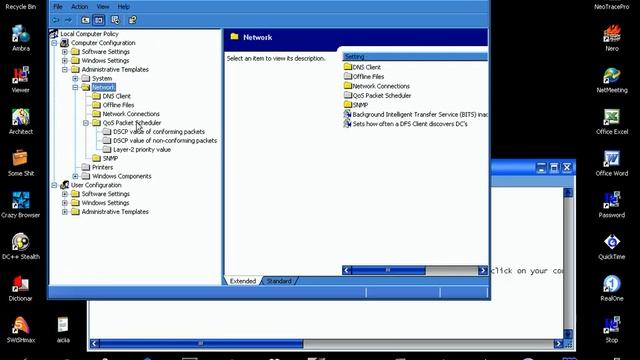The width and height of the screenshot is (640, 360).
Task: Open the Ambra desktop icon
Action: pyautogui.click(x=20, y=38)
